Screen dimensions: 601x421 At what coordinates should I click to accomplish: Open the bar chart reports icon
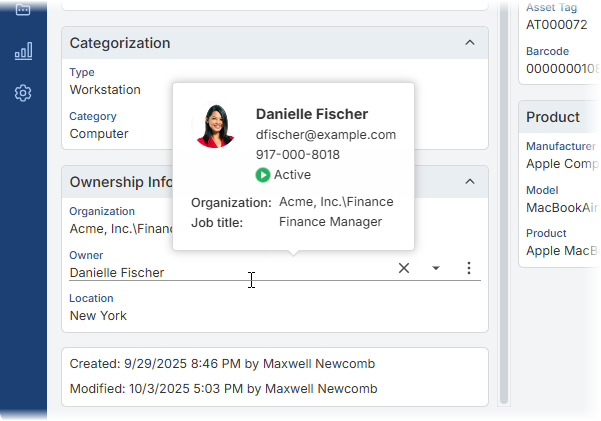click(x=23, y=51)
